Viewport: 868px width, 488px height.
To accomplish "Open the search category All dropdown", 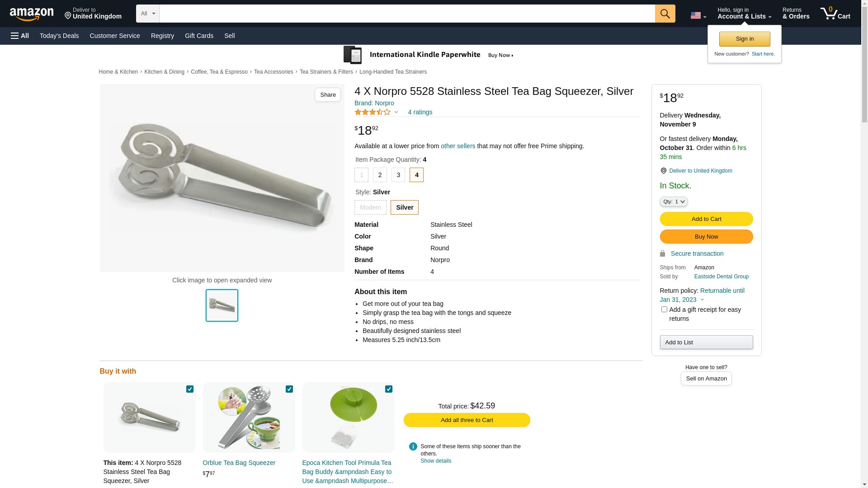I will [148, 14].
